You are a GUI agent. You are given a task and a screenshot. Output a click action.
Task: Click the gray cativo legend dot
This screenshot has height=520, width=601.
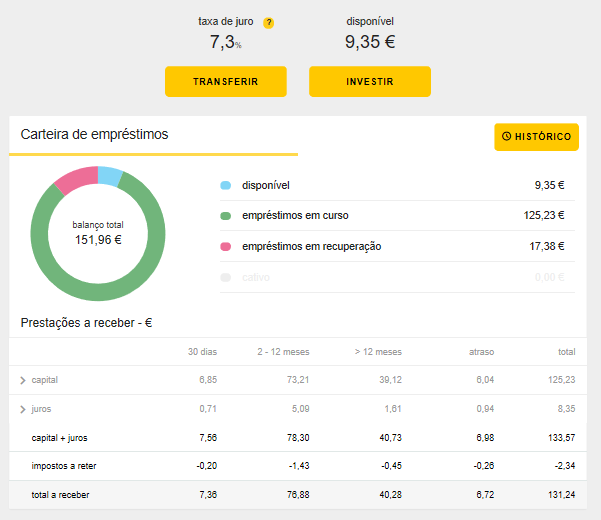pyautogui.click(x=225, y=277)
